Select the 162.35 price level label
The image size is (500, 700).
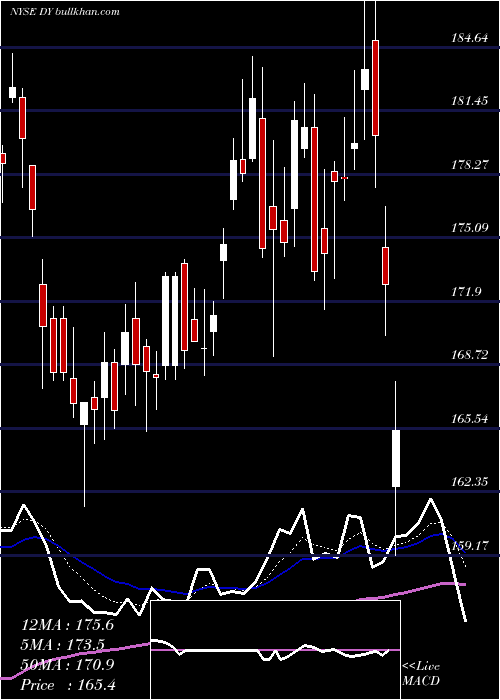pos(470,482)
